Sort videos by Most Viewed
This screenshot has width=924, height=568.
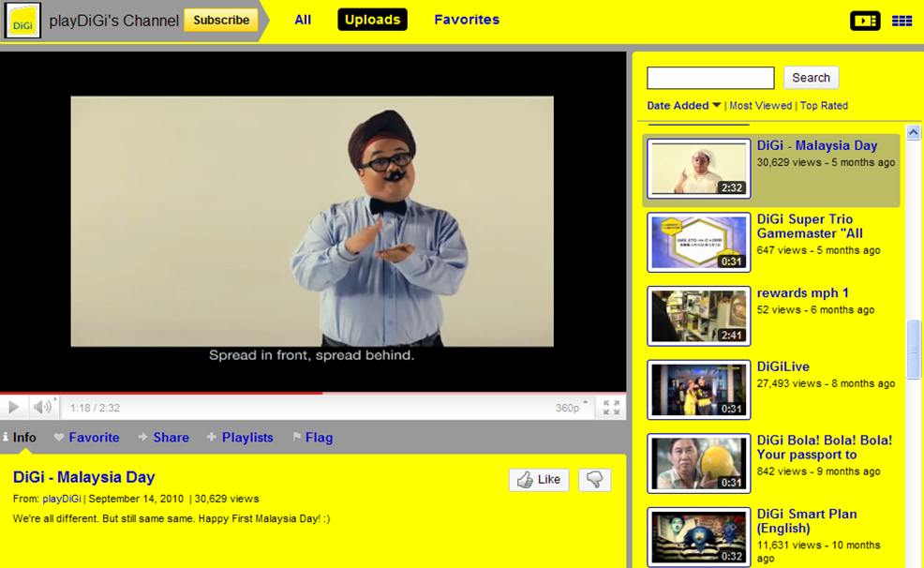[x=760, y=106]
